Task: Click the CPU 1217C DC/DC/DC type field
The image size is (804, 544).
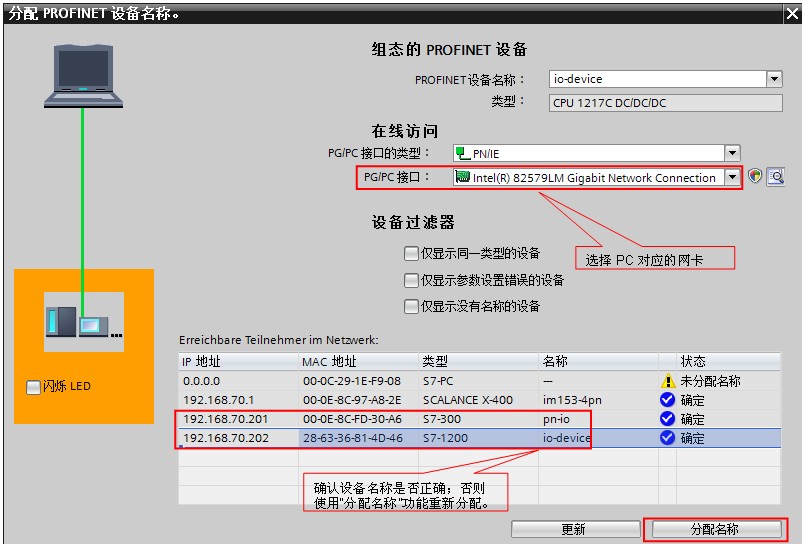Action: point(666,103)
